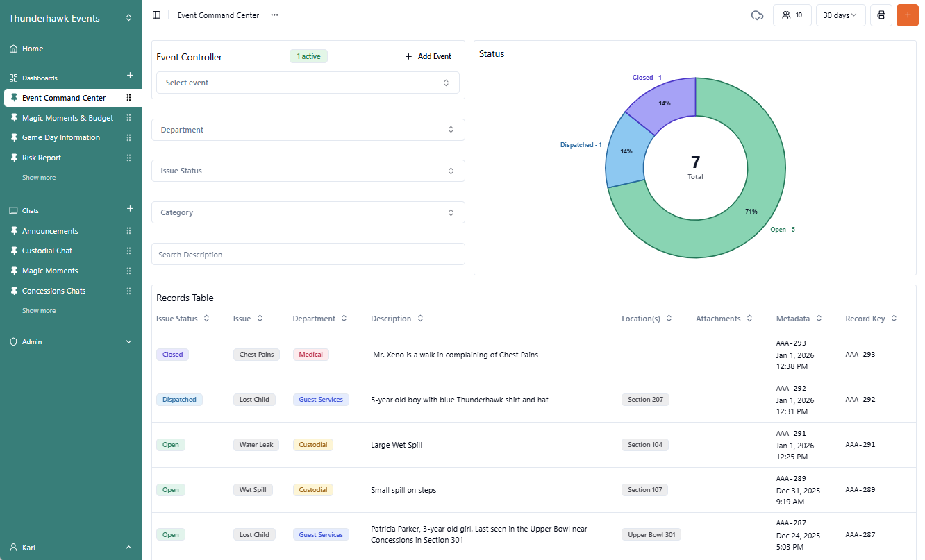This screenshot has width=925, height=560.
Task: Add a new chat with plus icon
Action: 130,209
